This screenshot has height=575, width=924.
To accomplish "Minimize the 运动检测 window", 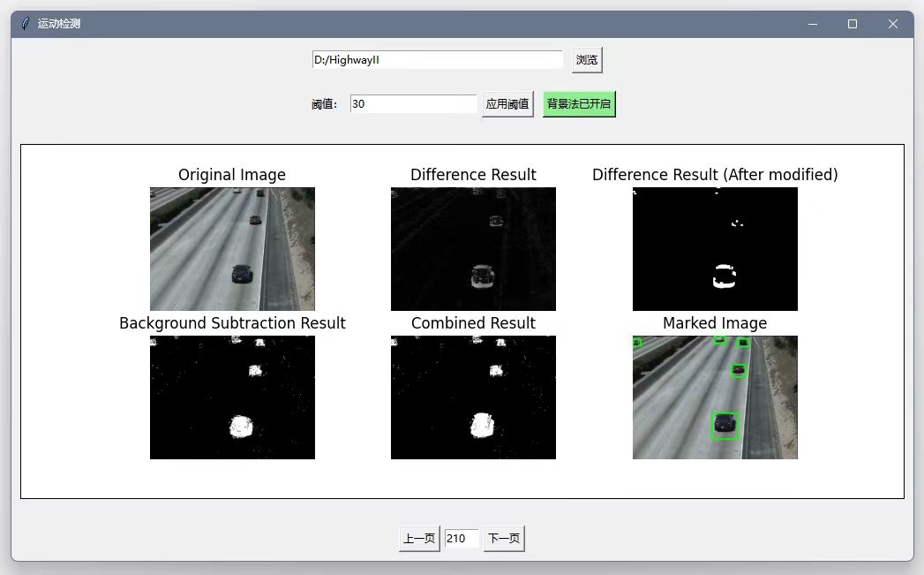I will tap(813, 24).
